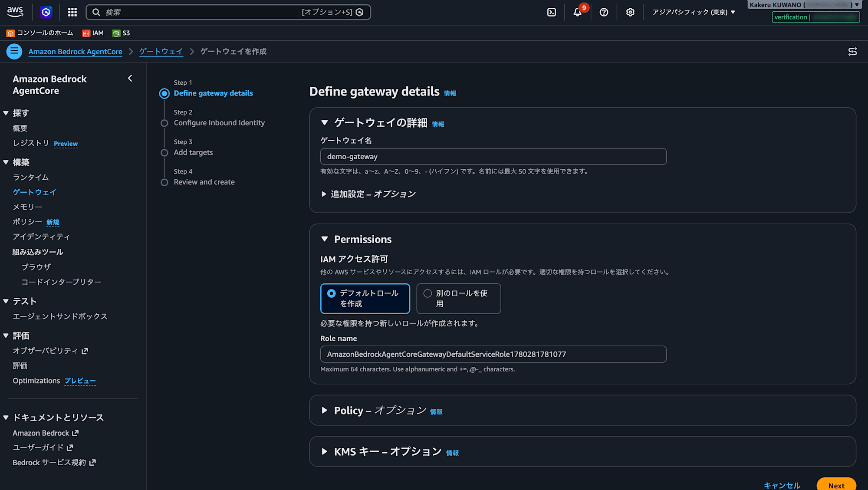Open アイデンティティ in the sidebar

tap(41, 237)
